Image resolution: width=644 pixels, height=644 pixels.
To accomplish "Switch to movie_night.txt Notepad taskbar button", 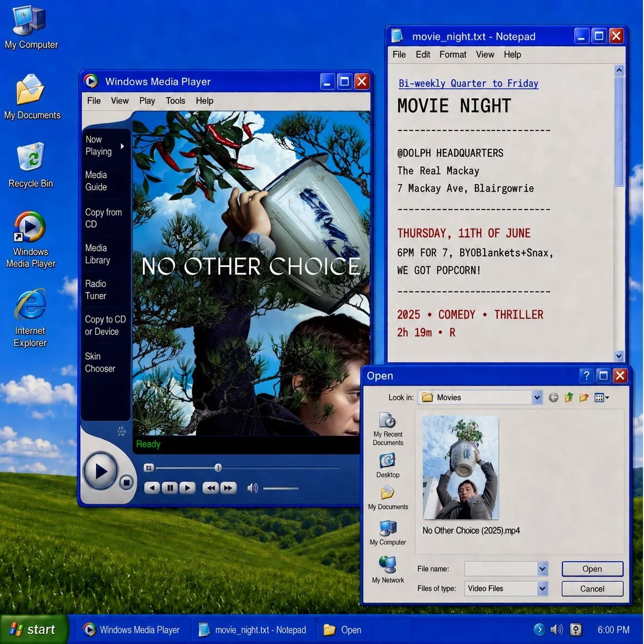I will [253, 630].
